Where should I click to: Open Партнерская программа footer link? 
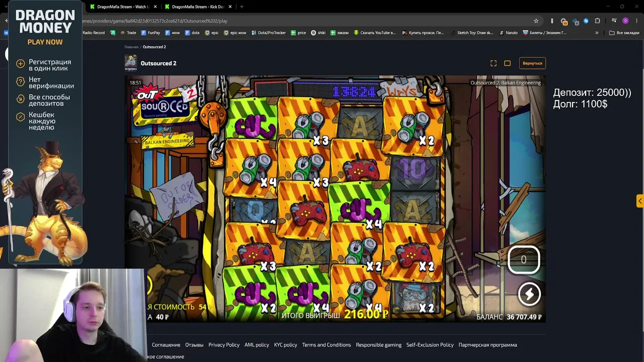coord(488,345)
